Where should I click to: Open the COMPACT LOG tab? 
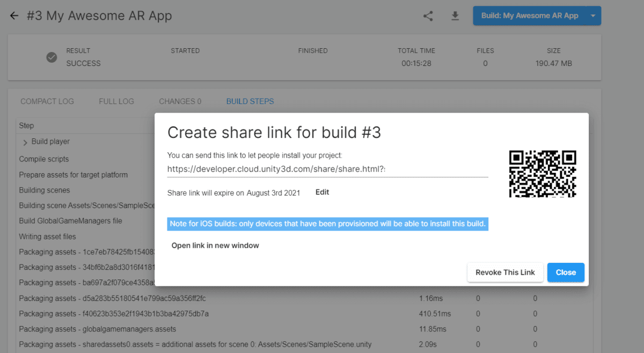47,101
